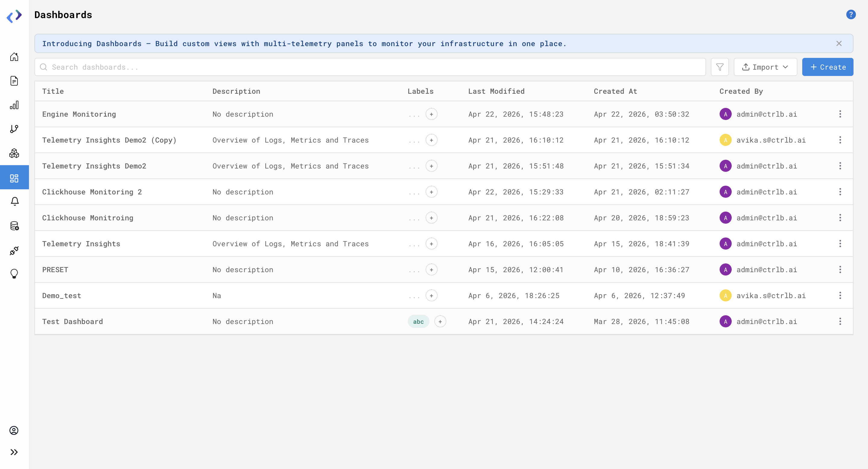Click the abc label chip
The width and height of the screenshot is (868, 469).
pos(418,322)
